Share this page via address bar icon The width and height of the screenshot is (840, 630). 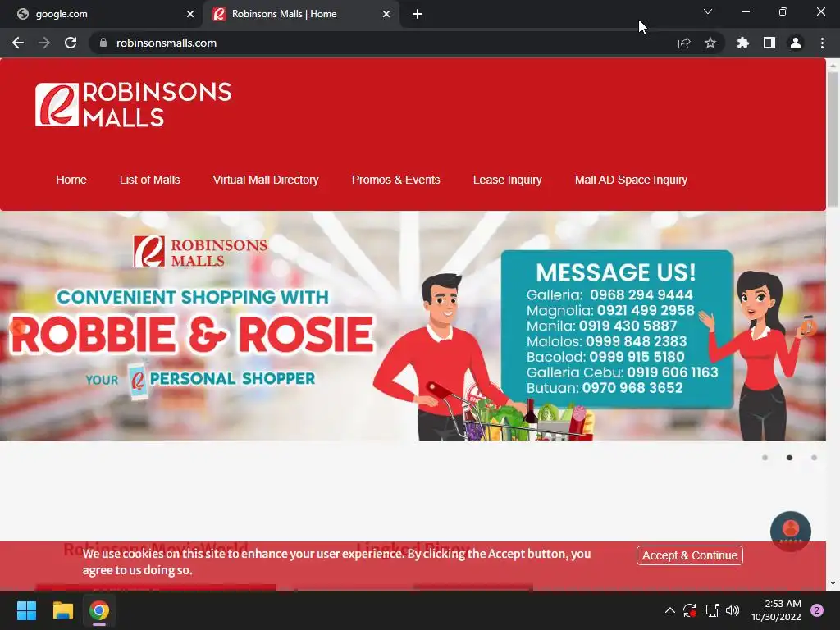(x=683, y=43)
